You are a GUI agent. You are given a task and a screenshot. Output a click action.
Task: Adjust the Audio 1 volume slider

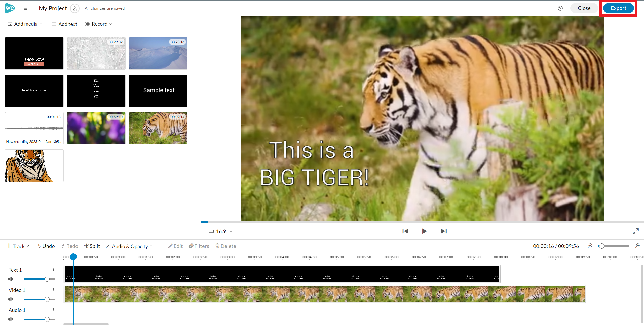[x=47, y=319]
